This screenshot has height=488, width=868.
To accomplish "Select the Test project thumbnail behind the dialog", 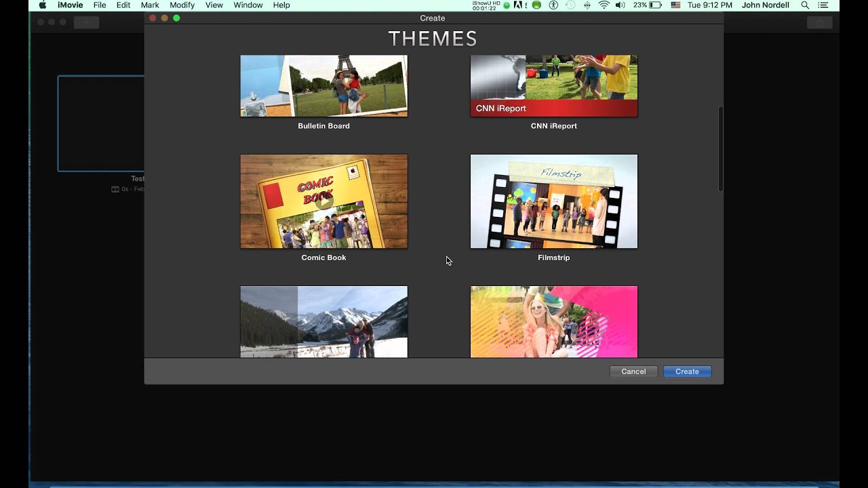I will pos(100,123).
